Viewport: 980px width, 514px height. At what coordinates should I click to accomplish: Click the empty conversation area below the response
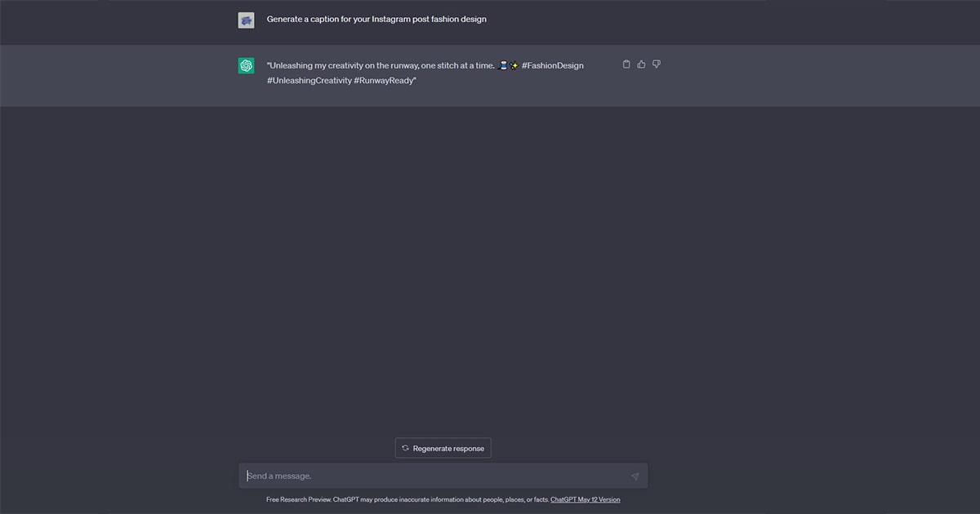(x=490, y=269)
